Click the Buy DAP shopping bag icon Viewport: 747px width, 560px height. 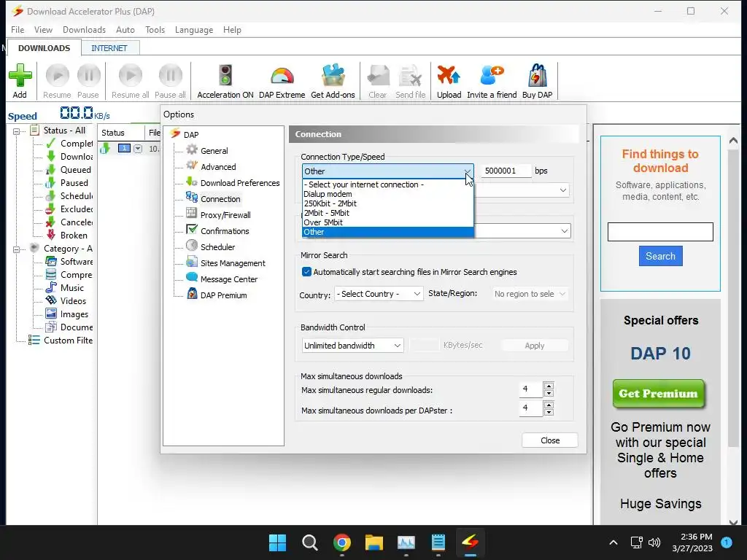pyautogui.click(x=538, y=76)
